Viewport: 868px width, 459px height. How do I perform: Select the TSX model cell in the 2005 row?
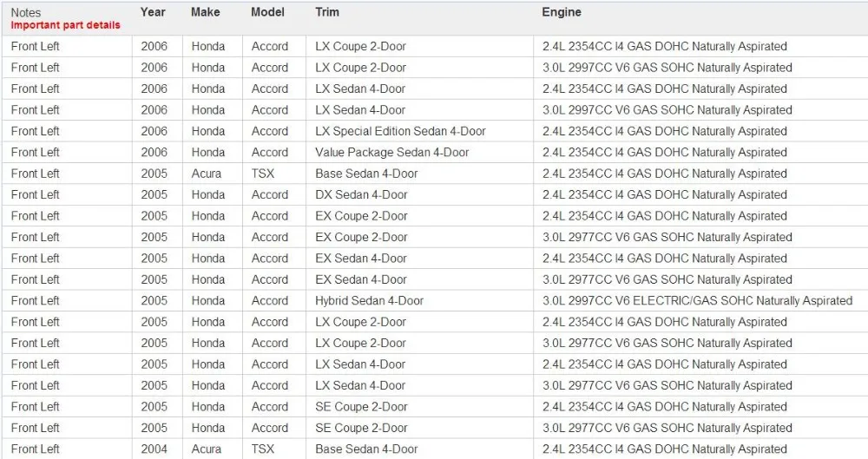tap(263, 174)
